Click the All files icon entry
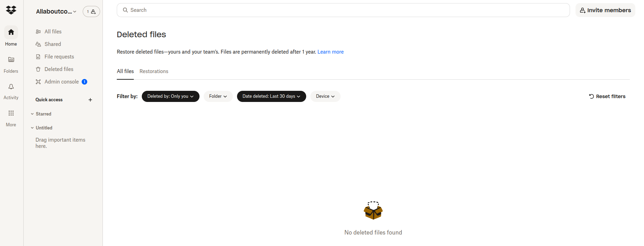Screen dimensions: 644x246 pyautogui.click(x=38, y=31)
